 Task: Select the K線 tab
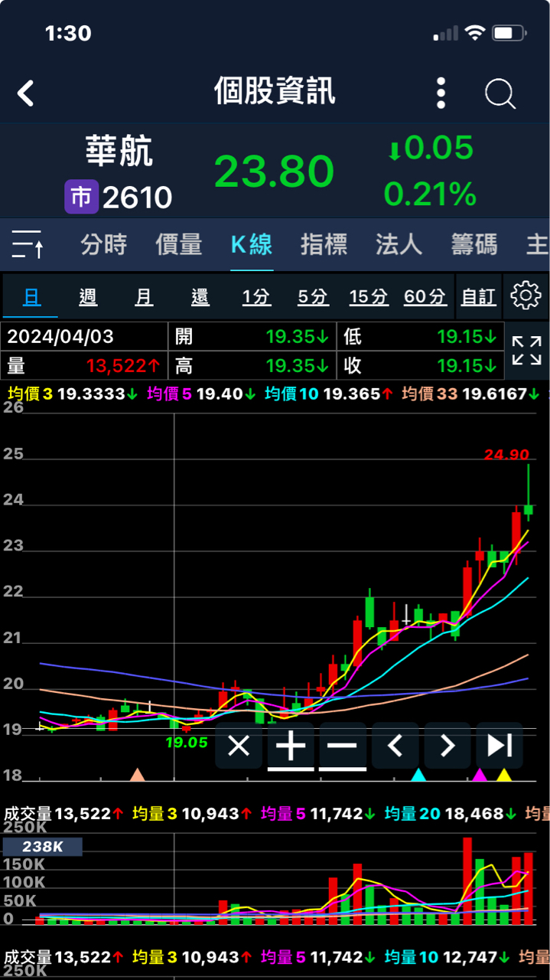click(252, 245)
